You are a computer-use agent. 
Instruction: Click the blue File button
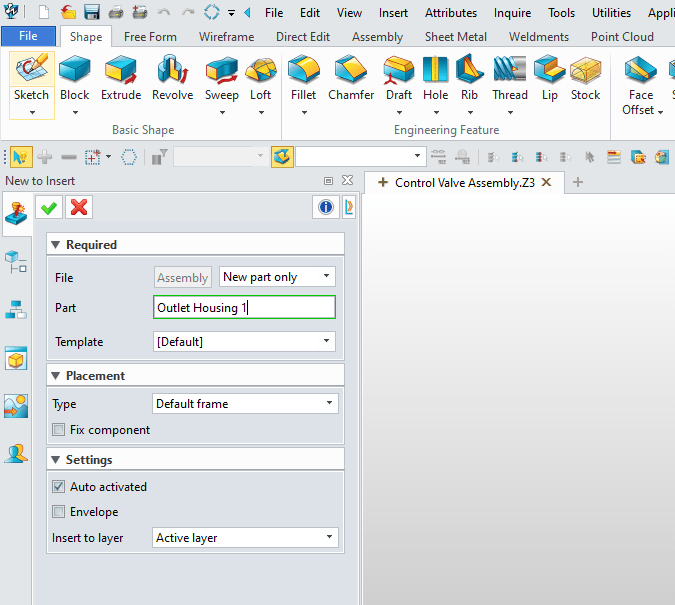coord(28,36)
